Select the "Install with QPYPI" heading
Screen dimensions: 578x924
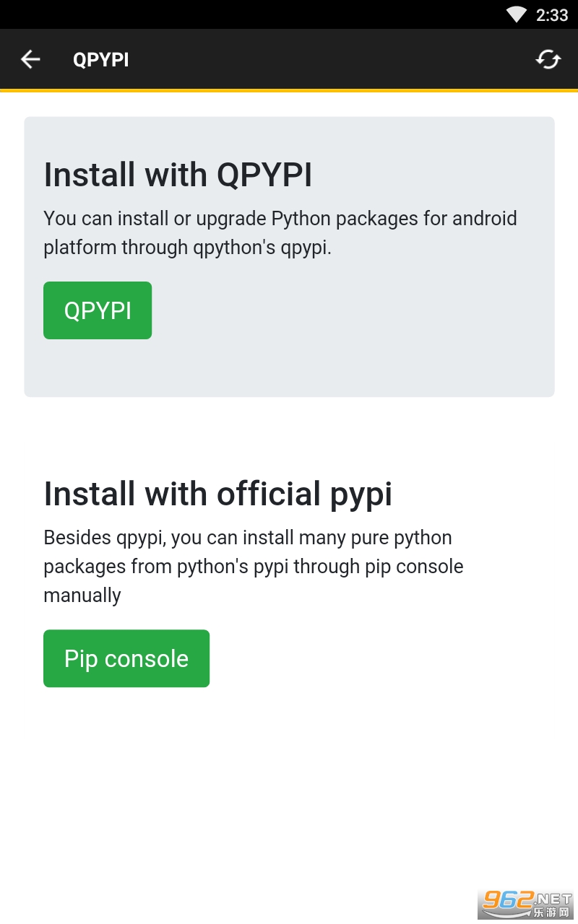tap(178, 175)
